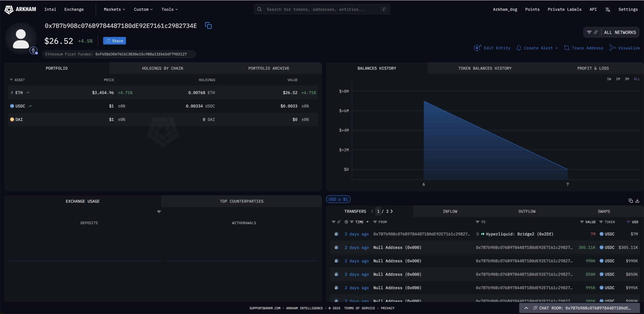Switch to the Holdings by Chain tab
This screenshot has width=644, height=314.
pos(162,68)
